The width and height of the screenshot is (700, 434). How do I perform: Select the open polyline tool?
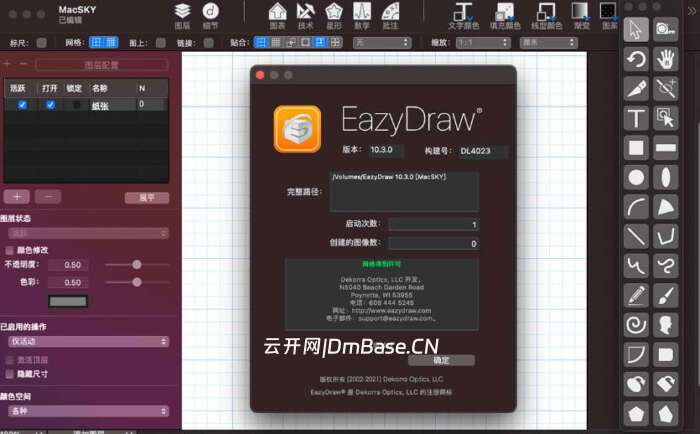click(666, 236)
